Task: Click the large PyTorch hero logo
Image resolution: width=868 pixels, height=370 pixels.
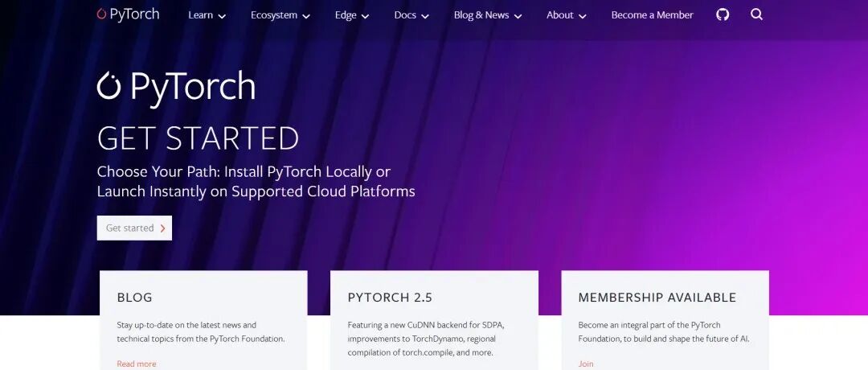Action: [x=176, y=88]
